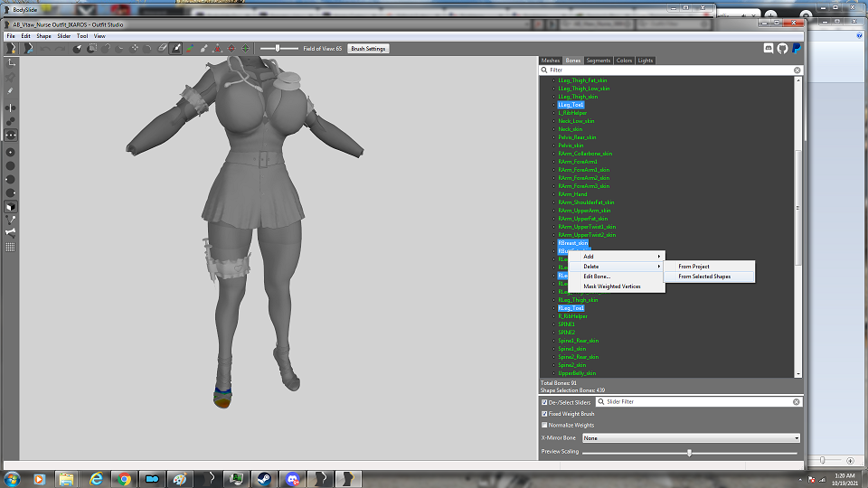Toggle De-/Select Sliders checkbox
Screen dimensions: 868x488
point(544,402)
